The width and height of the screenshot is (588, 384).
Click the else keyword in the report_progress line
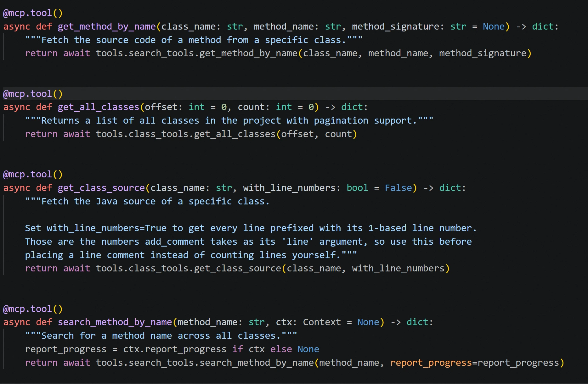coord(281,349)
